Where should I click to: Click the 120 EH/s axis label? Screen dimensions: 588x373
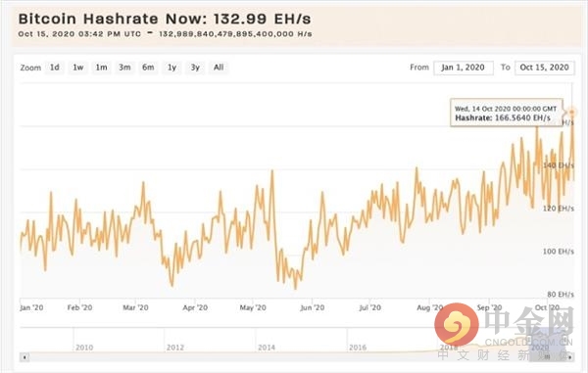[559, 209]
